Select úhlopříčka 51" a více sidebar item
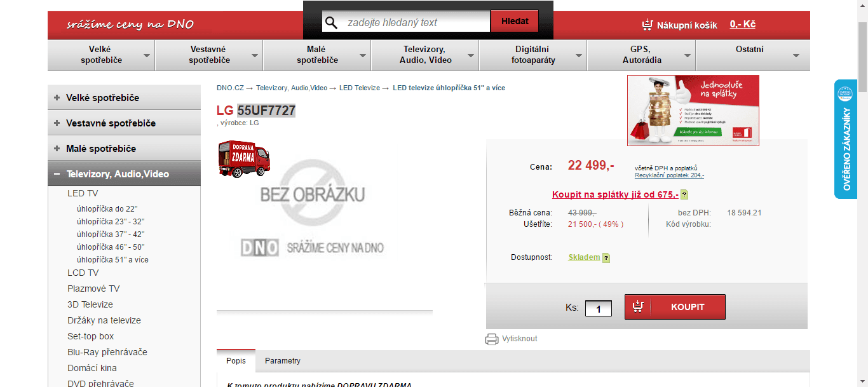868x387 pixels. pos(112,260)
